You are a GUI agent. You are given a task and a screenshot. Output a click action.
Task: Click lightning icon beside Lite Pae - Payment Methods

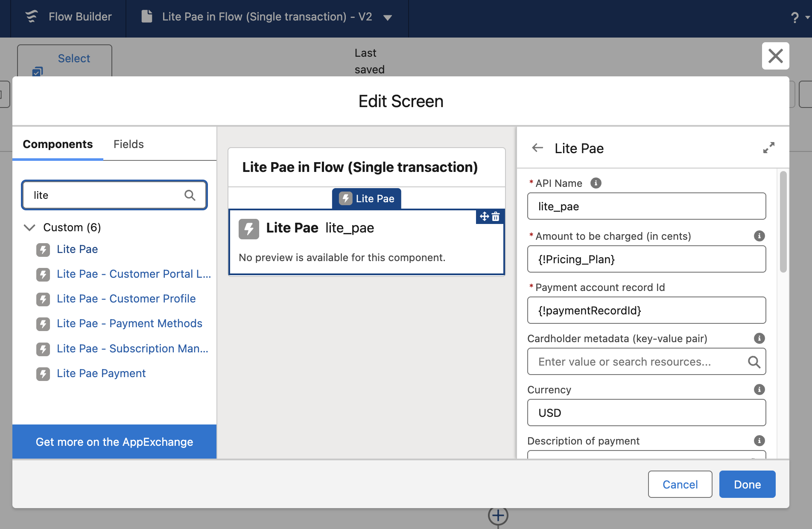[43, 324]
